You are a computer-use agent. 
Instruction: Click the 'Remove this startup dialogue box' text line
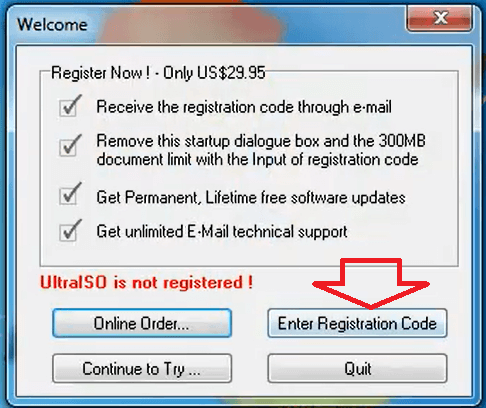pyautogui.click(x=261, y=141)
